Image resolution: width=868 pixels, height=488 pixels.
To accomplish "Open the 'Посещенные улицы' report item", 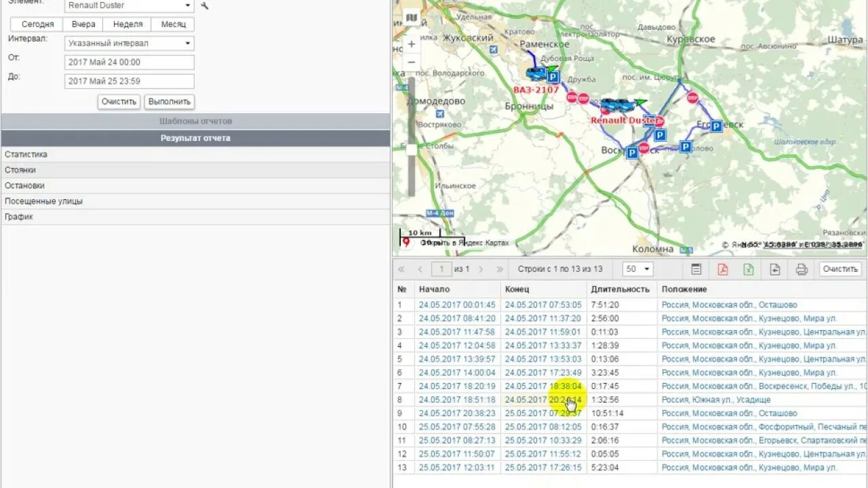I will click(x=195, y=201).
